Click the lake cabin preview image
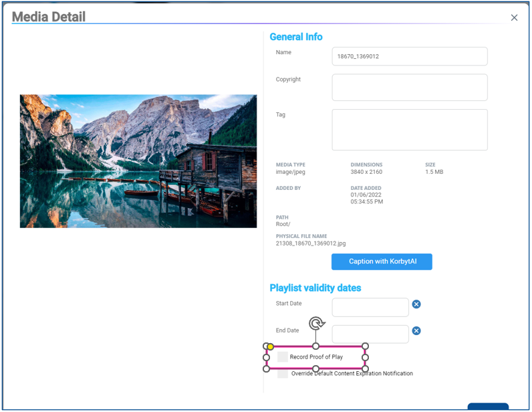532x412 pixels. point(138,161)
